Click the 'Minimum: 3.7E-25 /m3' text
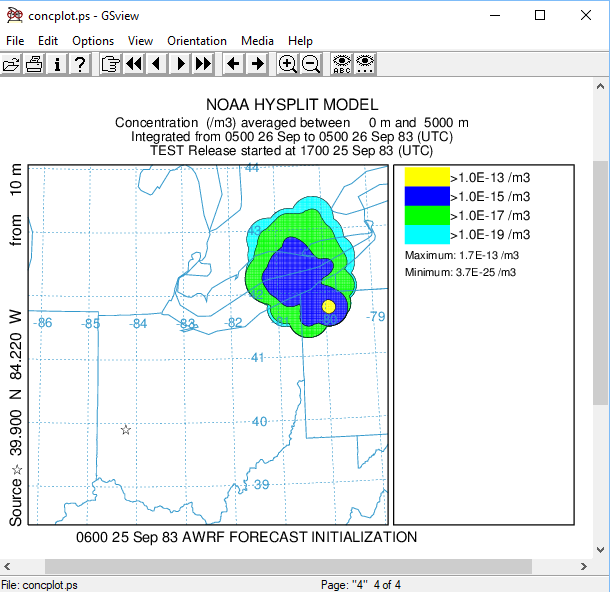Viewport: 610px width, 592px height. 460,272
